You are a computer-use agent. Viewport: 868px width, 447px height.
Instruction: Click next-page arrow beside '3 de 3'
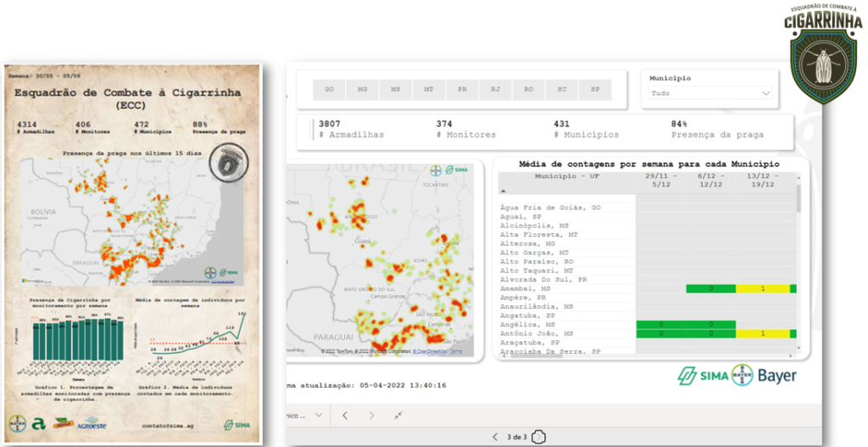point(538,437)
